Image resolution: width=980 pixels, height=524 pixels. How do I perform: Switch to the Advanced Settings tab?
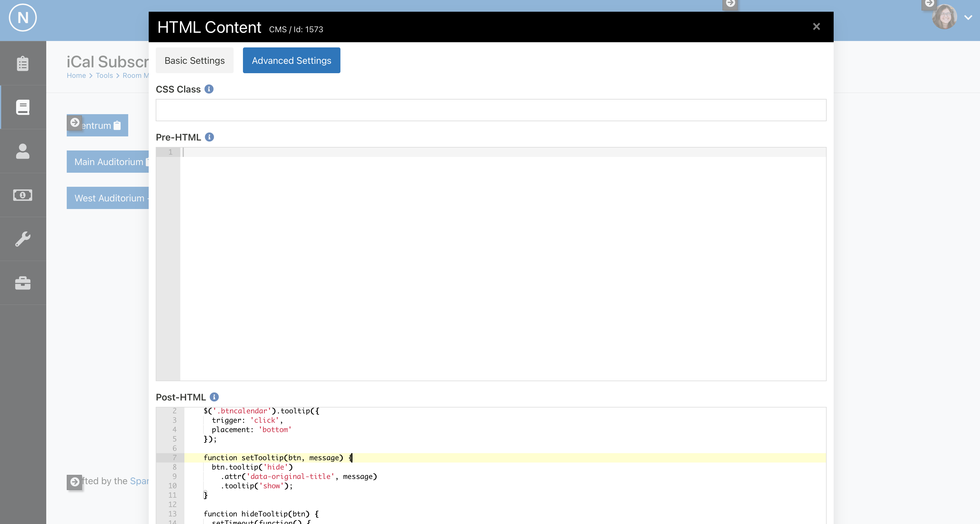tap(292, 61)
